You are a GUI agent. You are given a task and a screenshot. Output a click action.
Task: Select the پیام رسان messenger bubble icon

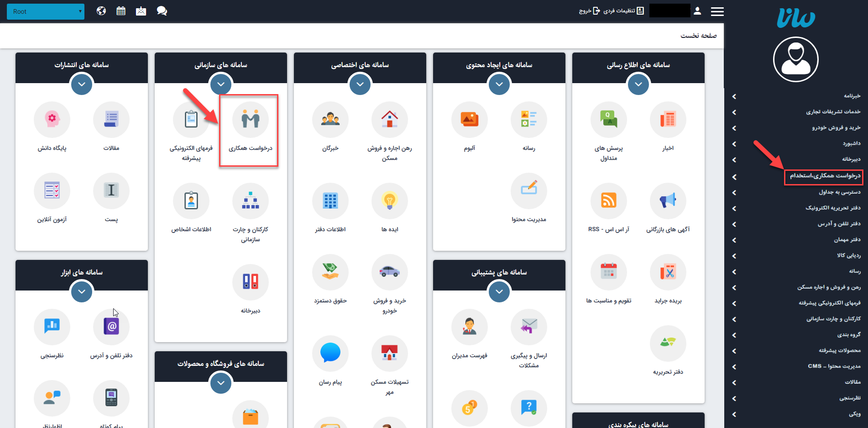coord(330,353)
